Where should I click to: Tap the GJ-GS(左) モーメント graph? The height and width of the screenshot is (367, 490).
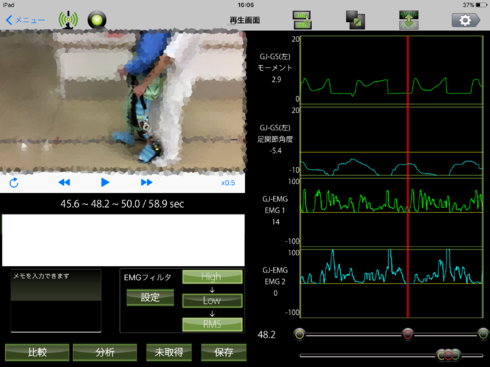click(391, 70)
